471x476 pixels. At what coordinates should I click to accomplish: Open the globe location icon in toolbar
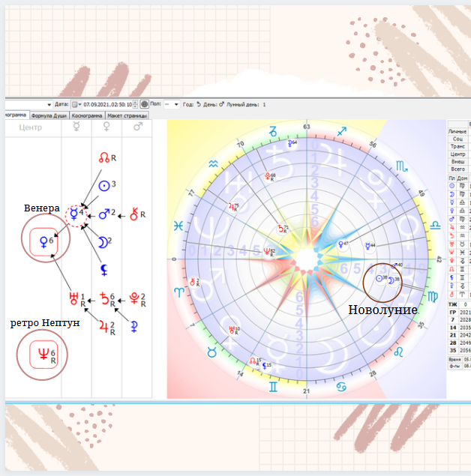144,104
